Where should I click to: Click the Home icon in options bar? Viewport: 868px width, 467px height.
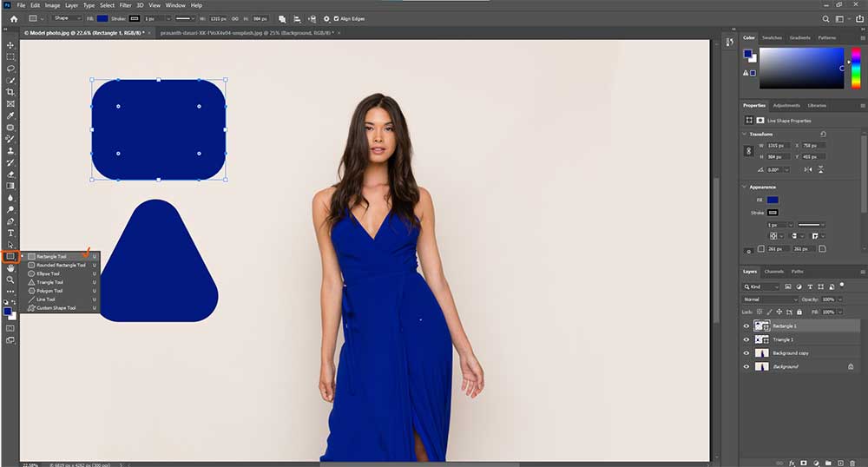point(14,19)
